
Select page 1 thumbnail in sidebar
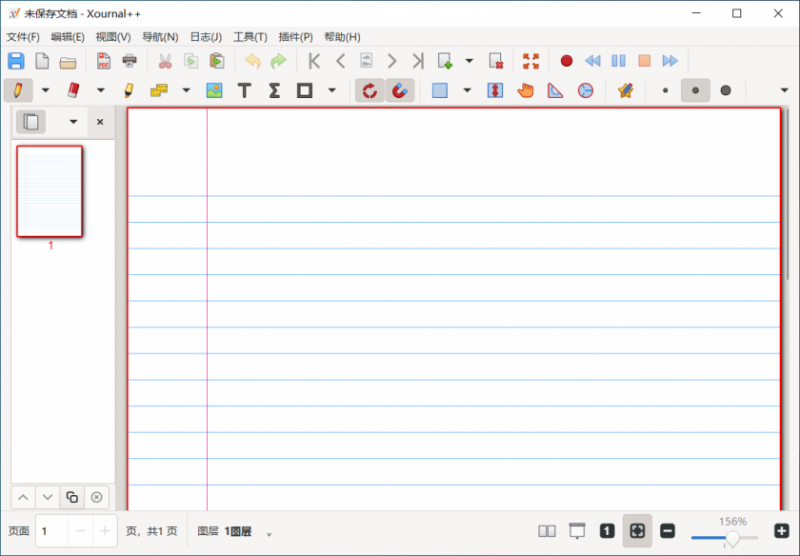click(49, 191)
